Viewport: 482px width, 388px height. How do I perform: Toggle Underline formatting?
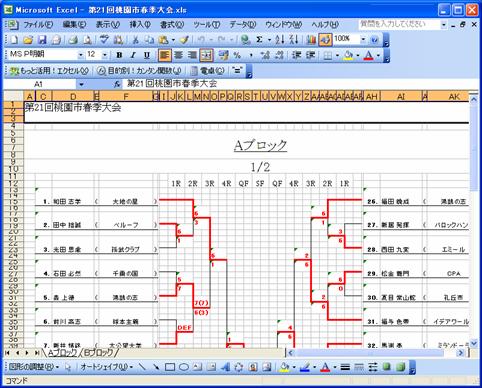(147, 55)
